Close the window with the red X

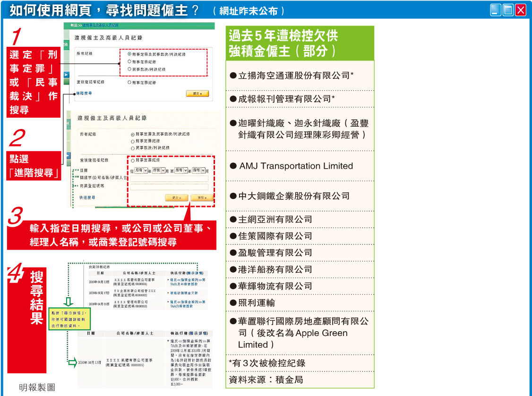(521, 10)
